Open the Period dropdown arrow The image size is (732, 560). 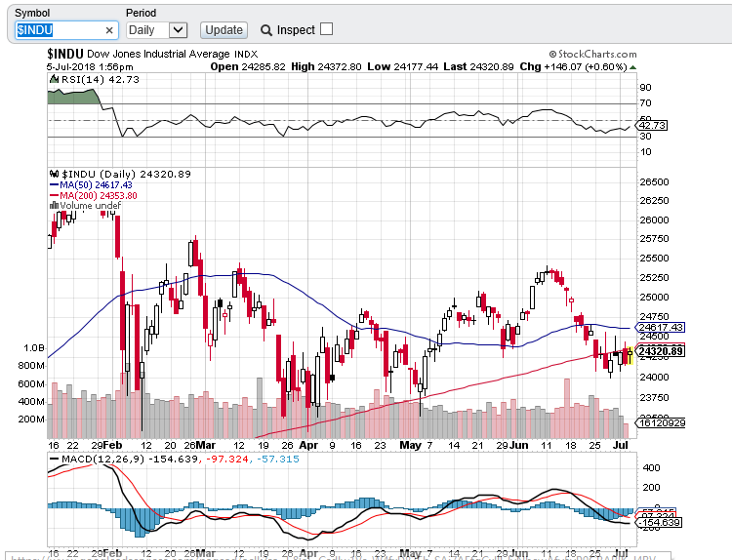[178, 30]
